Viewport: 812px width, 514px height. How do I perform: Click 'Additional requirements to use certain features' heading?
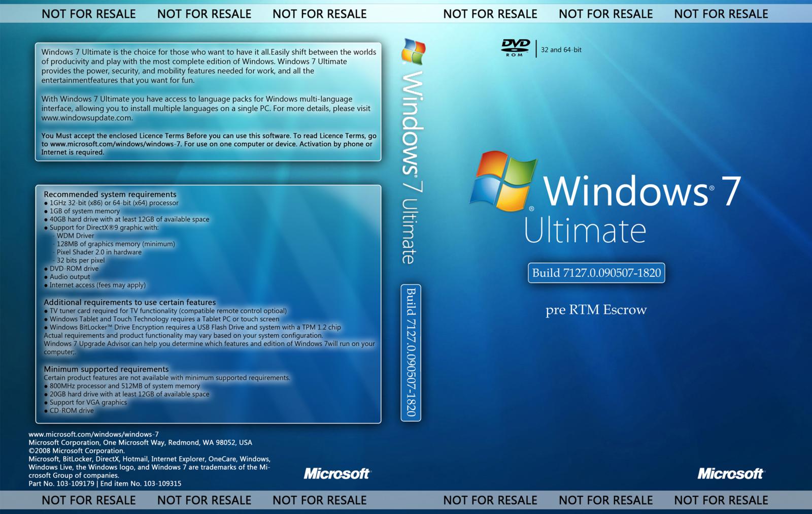129,302
